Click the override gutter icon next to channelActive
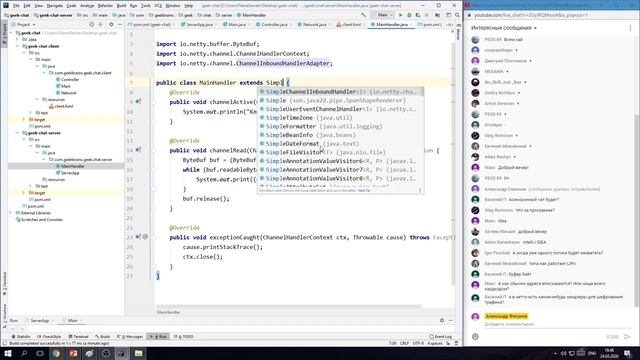Screen dimensions: 640x360 138,102
